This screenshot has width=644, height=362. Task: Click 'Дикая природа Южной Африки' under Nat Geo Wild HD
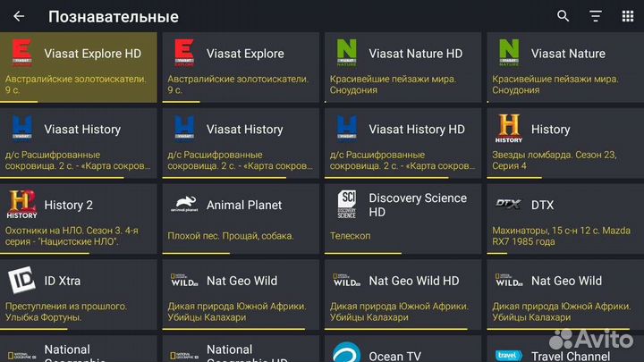[399, 312]
